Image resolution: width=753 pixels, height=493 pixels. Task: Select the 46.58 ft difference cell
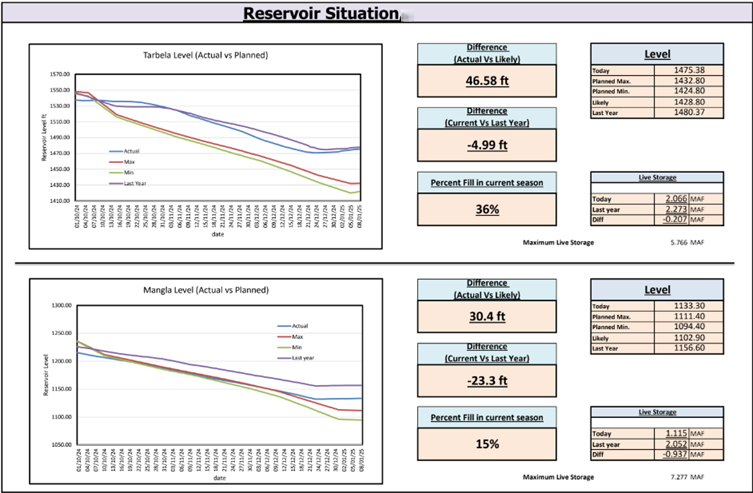488,81
